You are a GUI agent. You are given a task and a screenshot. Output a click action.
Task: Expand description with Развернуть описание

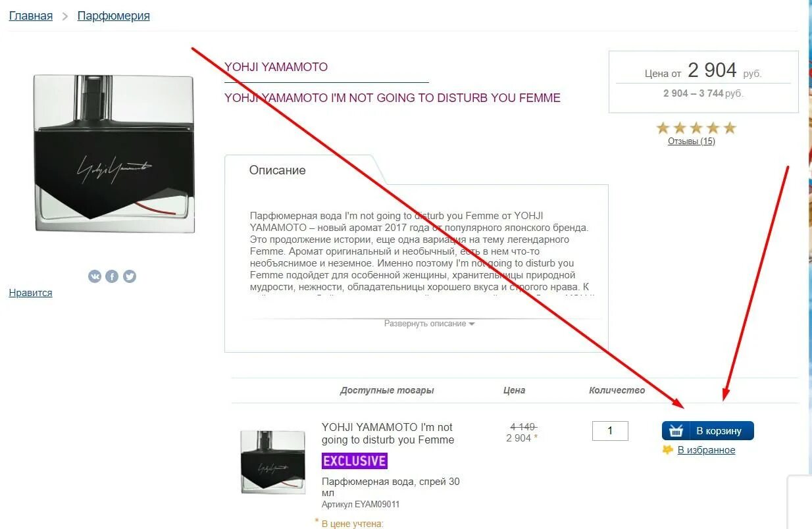tap(425, 324)
